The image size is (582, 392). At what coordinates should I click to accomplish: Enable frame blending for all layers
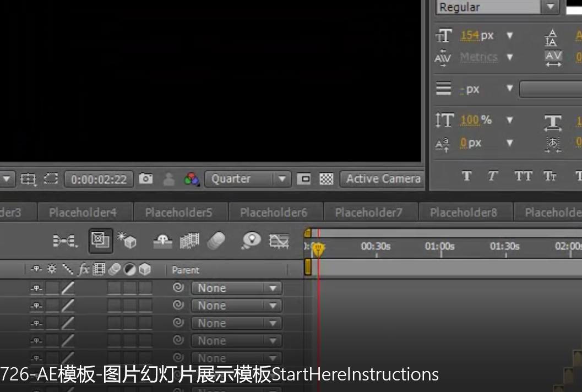click(189, 241)
